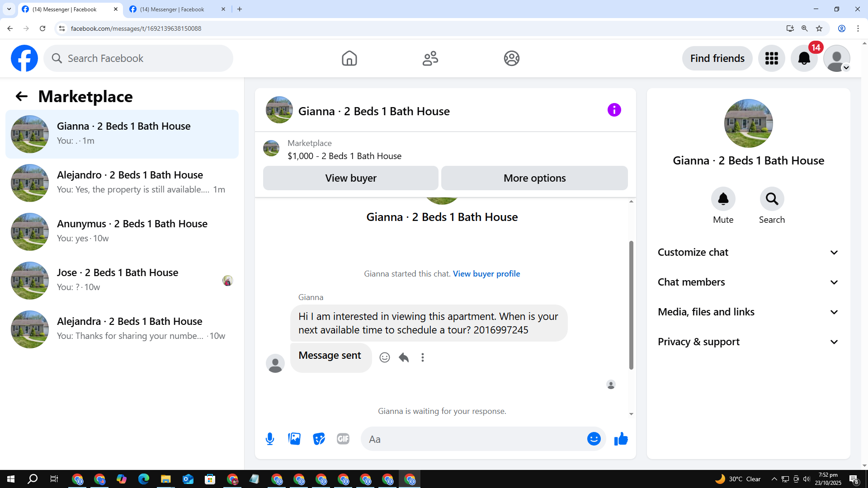
Task: Reply to the Message sent bubble
Action: 404,357
